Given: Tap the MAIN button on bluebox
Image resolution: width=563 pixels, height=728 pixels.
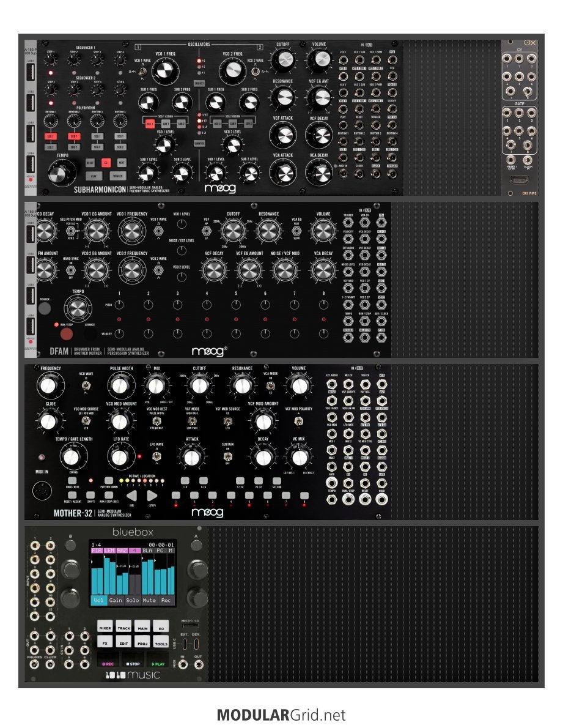Looking at the screenshot, I should click(x=142, y=627).
